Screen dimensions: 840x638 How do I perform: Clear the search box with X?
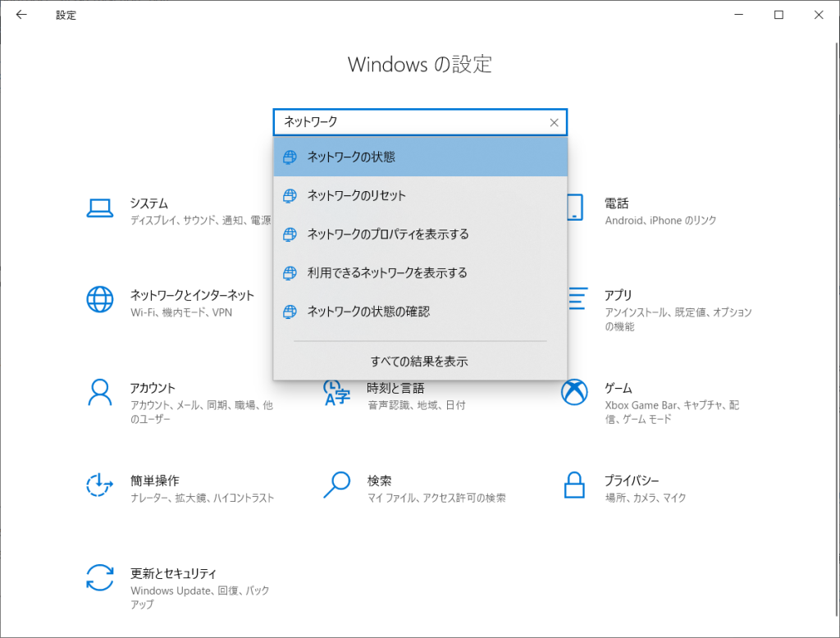pos(554,123)
